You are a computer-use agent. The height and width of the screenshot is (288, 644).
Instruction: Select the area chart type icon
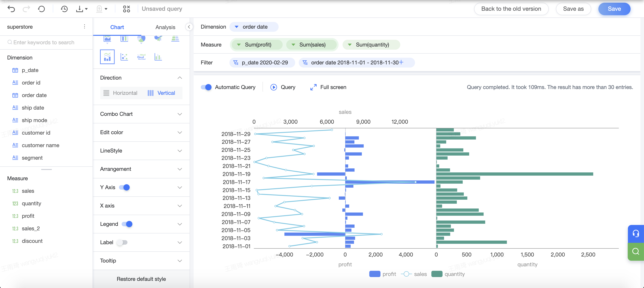[x=107, y=39]
